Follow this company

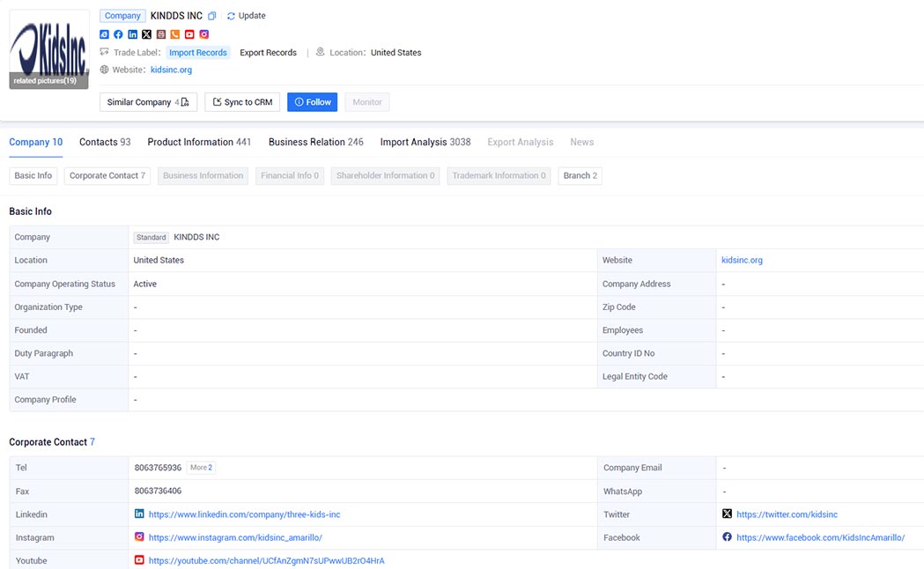313,102
